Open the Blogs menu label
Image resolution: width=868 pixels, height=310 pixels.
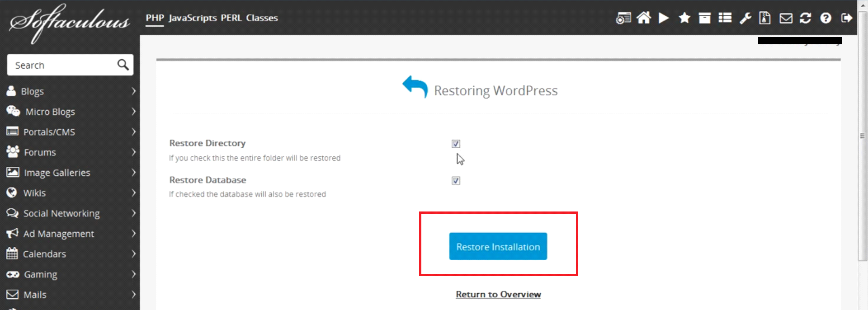click(x=32, y=91)
